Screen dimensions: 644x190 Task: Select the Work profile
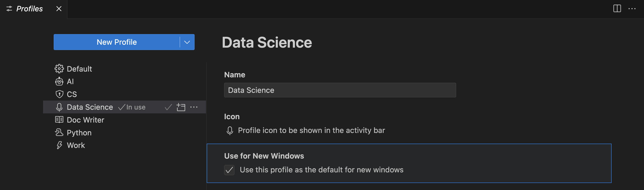click(76, 146)
